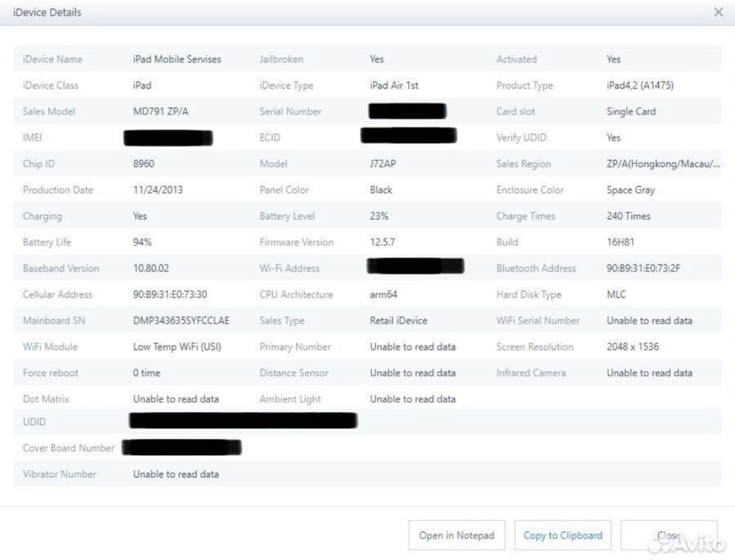
Task: Select the 'Single Card' card slot value
Action: tap(631, 112)
